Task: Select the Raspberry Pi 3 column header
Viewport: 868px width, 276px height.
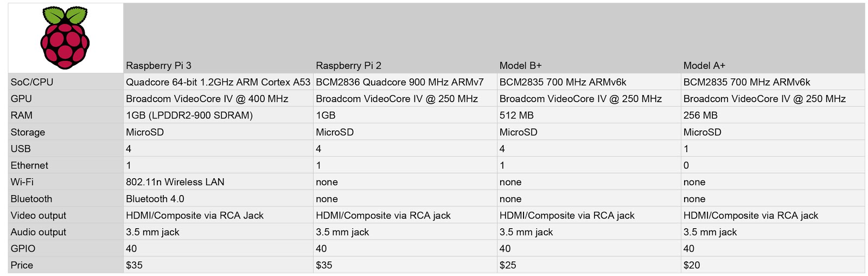Action: [158, 66]
